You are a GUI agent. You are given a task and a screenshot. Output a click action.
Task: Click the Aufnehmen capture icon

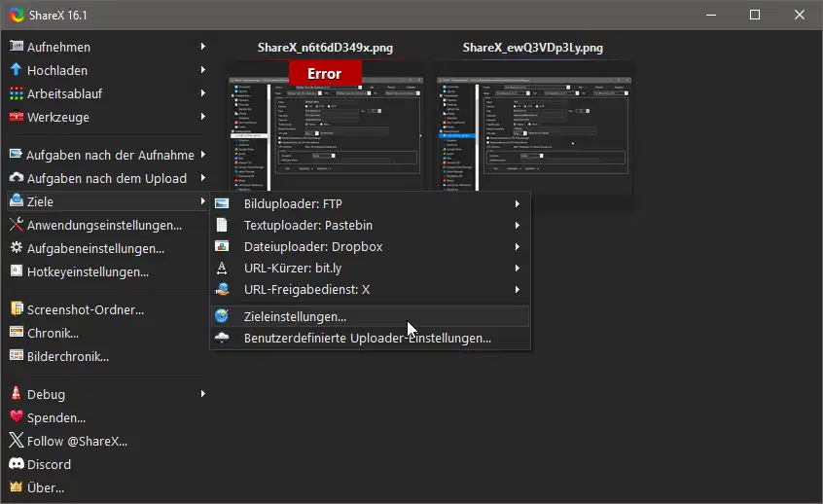pyautogui.click(x=17, y=46)
